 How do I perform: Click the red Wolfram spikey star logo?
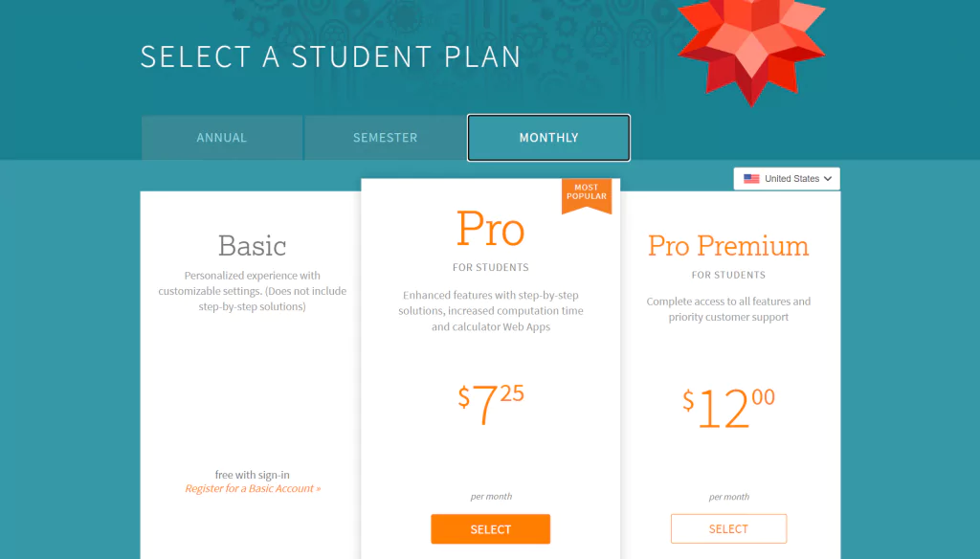pos(751,49)
